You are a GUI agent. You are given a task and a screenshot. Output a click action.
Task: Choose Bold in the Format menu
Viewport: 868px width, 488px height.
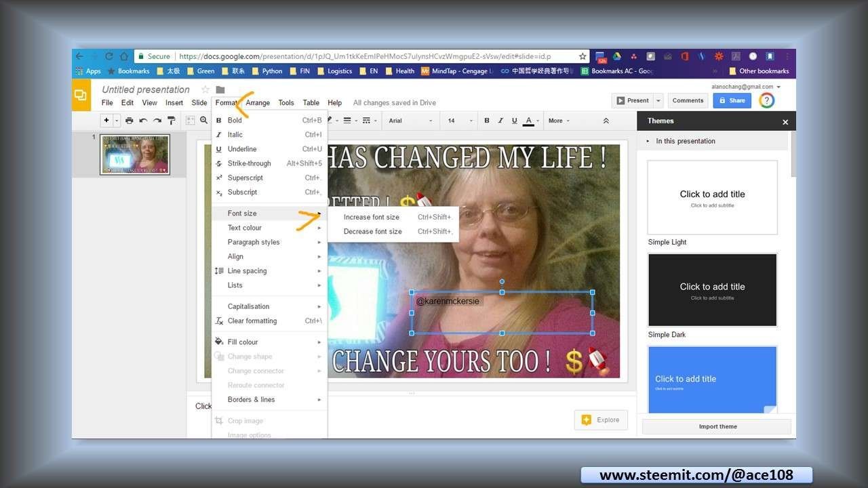point(269,120)
